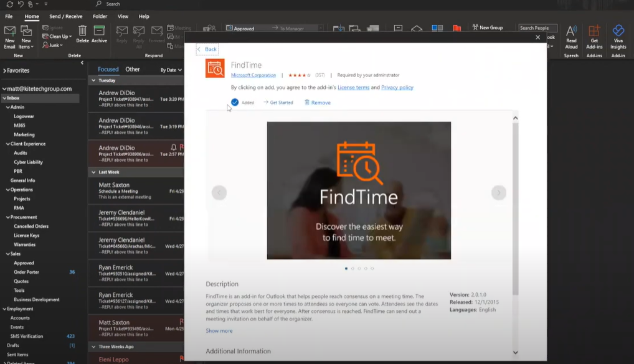Image resolution: width=634 pixels, height=364 pixels.
Task: Click Get Started for FindTime
Action: [x=278, y=103]
